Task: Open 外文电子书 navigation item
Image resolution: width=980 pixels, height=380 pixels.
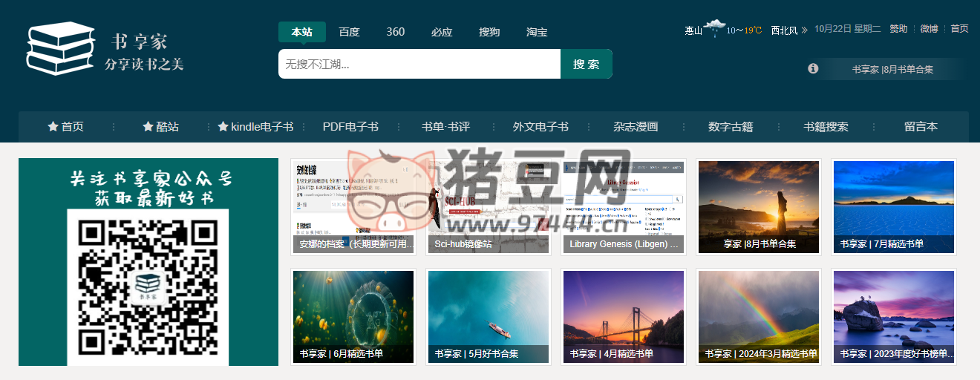Action: [x=540, y=127]
